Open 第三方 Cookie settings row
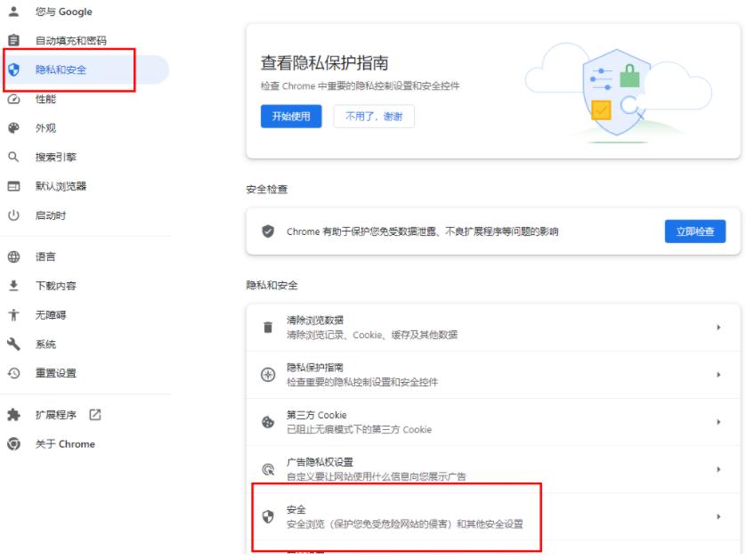 coord(493,422)
